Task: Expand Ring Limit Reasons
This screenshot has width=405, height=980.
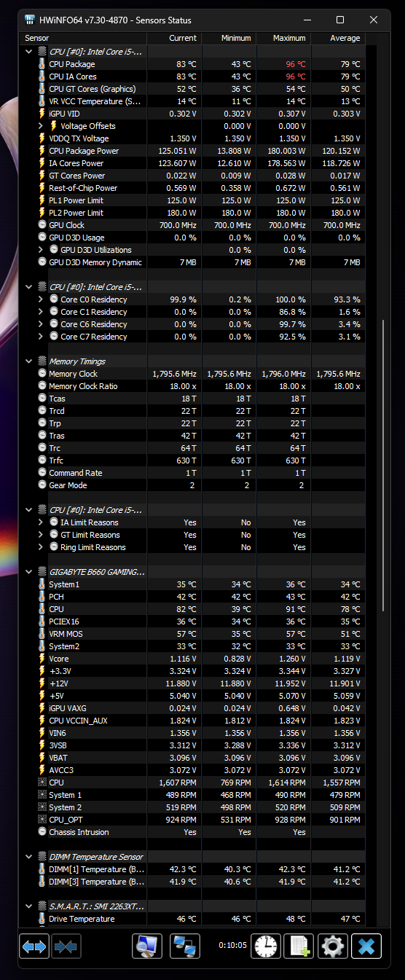Action: (41, 547)
